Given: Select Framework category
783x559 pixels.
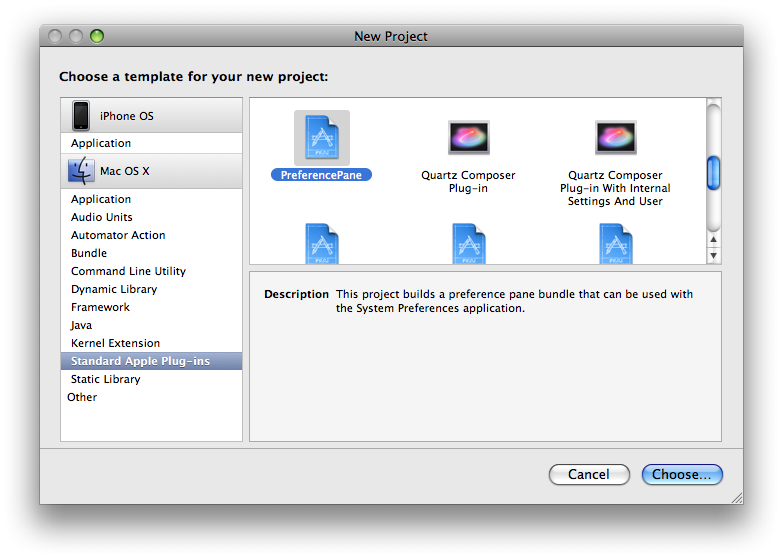Looking at the screenshot, I should (x=151, y=307).
